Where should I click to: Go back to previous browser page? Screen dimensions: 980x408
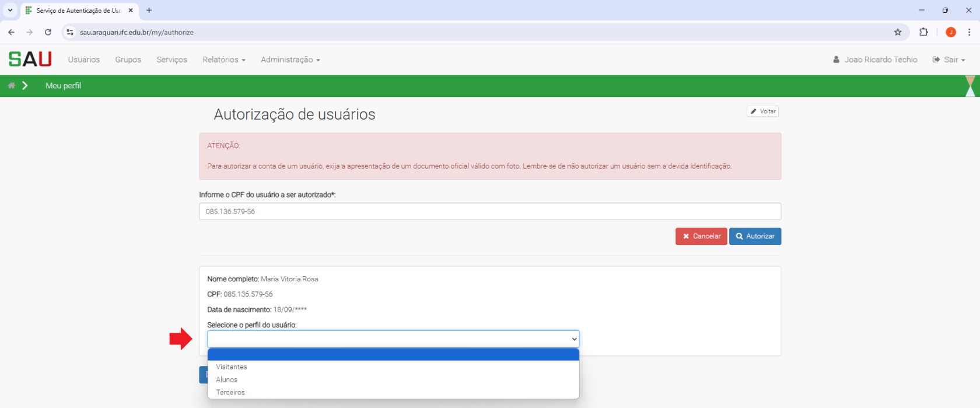pos(11,32)
